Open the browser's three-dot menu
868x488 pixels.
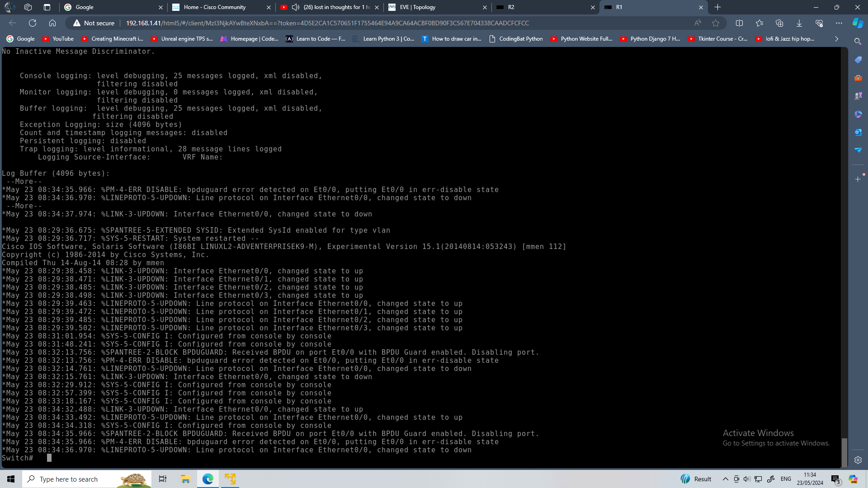point(839,23)
